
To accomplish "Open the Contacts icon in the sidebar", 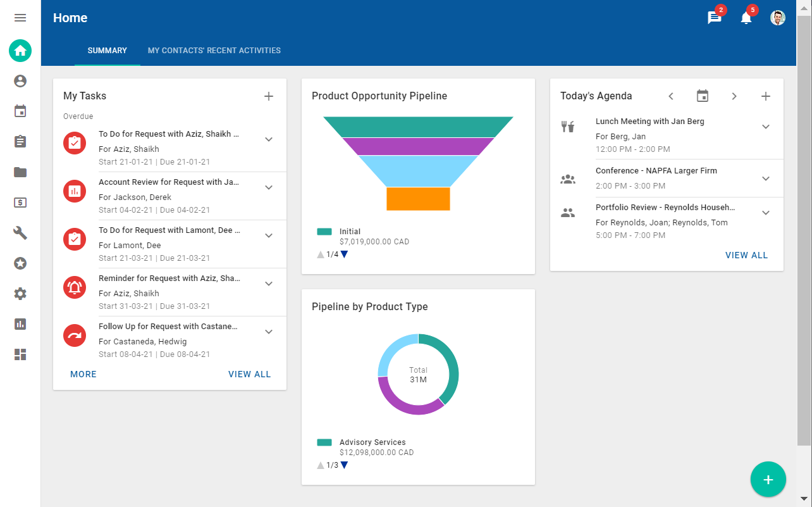I will [20, 81].
